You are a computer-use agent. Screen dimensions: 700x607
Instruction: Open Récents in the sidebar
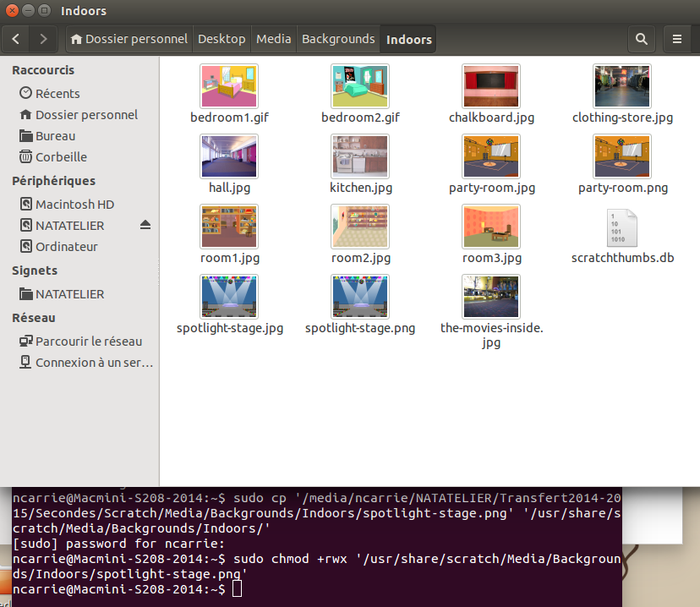coord(57,94)
